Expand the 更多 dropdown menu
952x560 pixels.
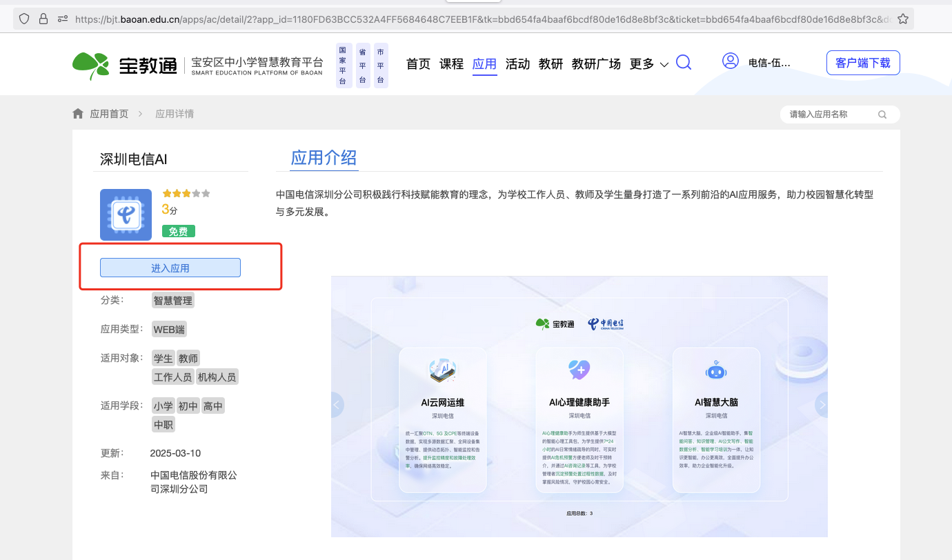coord(648,64)
